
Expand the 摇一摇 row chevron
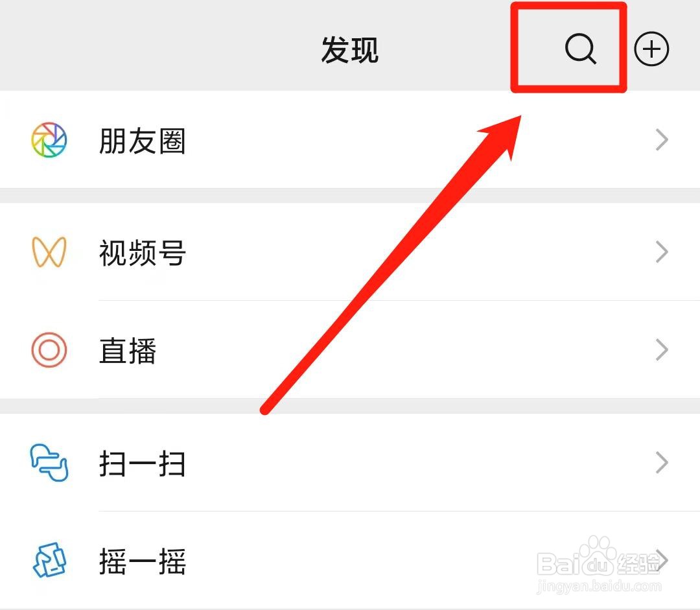[x=662, y=560]
